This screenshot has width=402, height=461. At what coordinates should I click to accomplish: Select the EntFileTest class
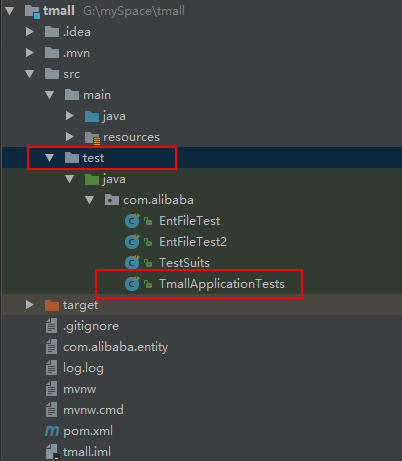(189, 221)
